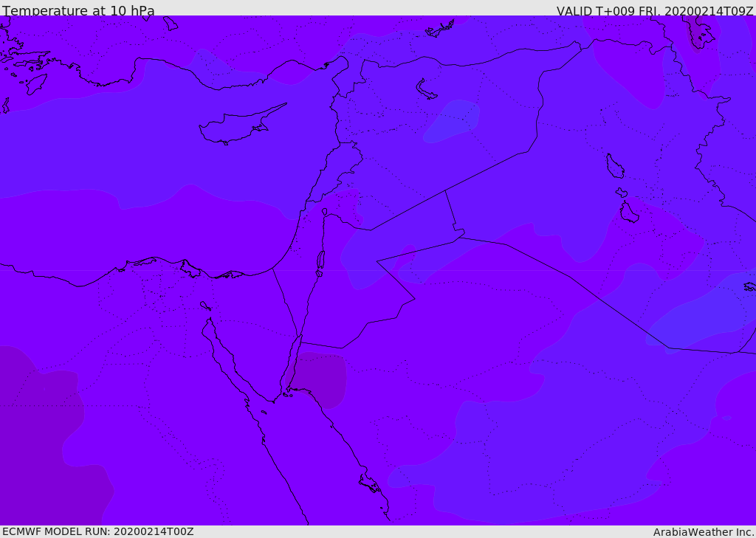Click the VALID T+009 timestamp text
The height and width of the screenshot is (538, 756).
click(654, 11)
